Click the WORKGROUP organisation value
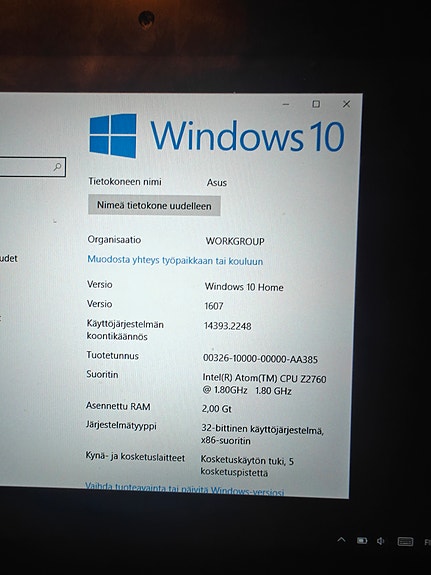This screenshot has height=575, width=431. click(x=235, y=241)
